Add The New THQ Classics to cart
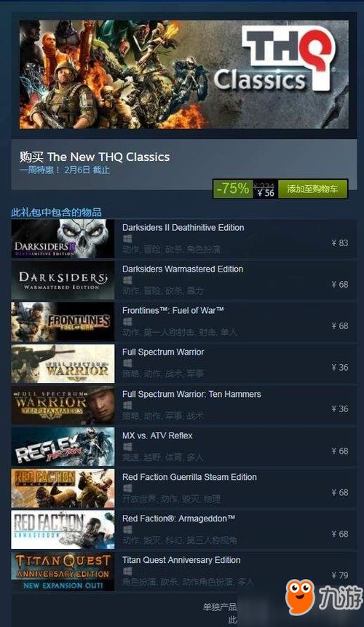The image size is (364, 627). click(312, 189)
